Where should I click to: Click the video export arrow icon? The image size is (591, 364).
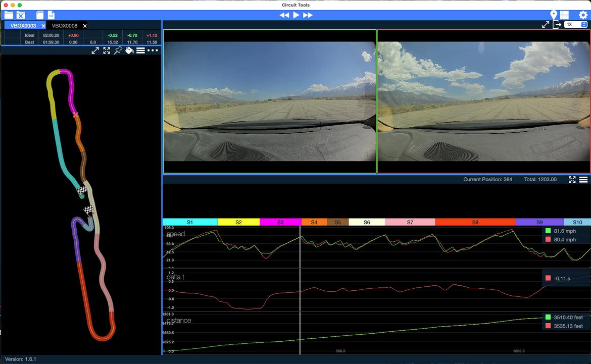click(557, 25)
